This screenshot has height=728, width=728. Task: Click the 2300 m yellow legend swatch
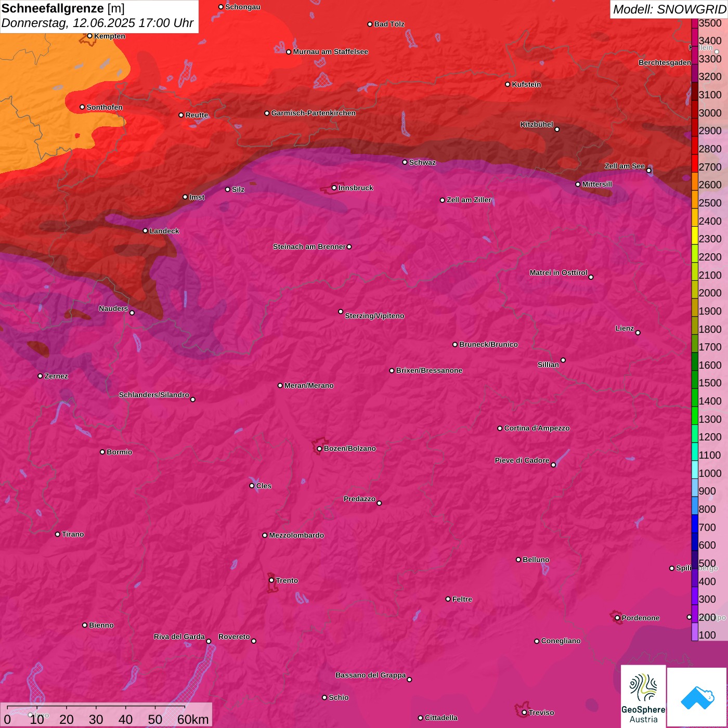[695, 236]
